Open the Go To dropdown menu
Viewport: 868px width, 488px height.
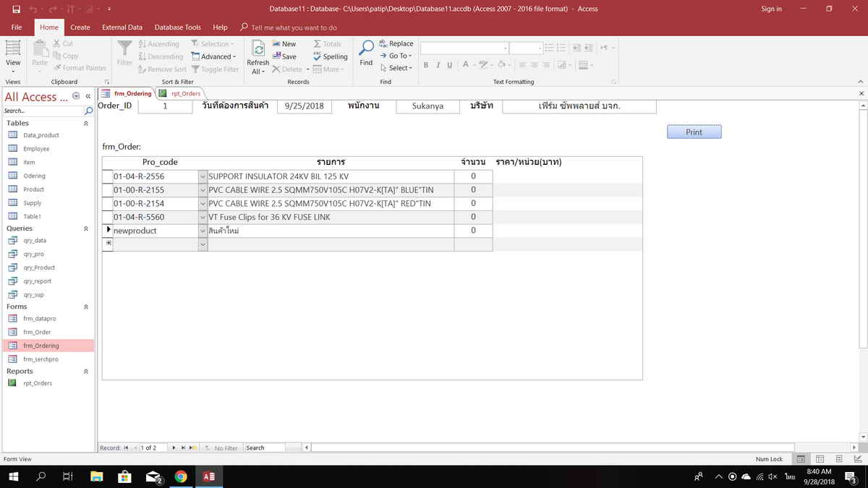[x=396, y=56]
